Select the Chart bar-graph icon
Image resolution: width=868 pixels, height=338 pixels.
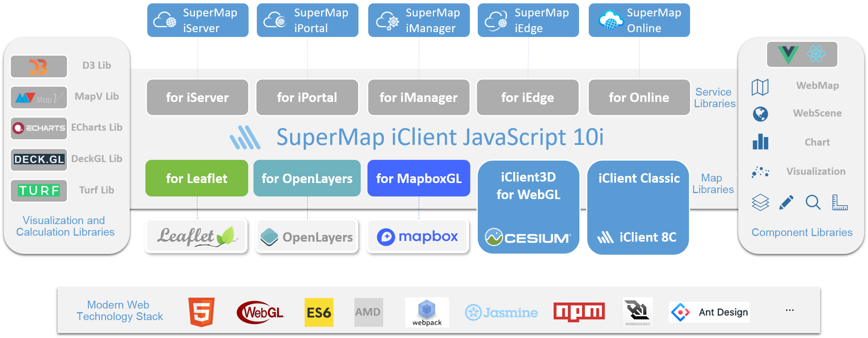(x=760, y=142)
